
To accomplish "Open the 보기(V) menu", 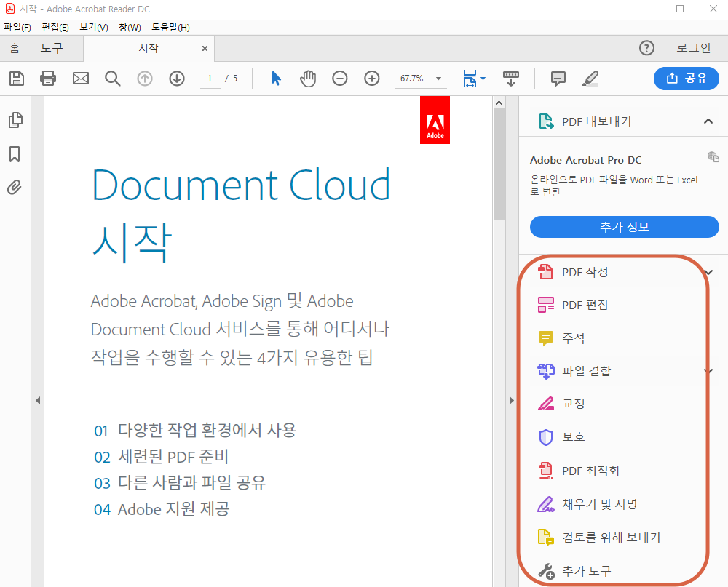I will [94, 28].
